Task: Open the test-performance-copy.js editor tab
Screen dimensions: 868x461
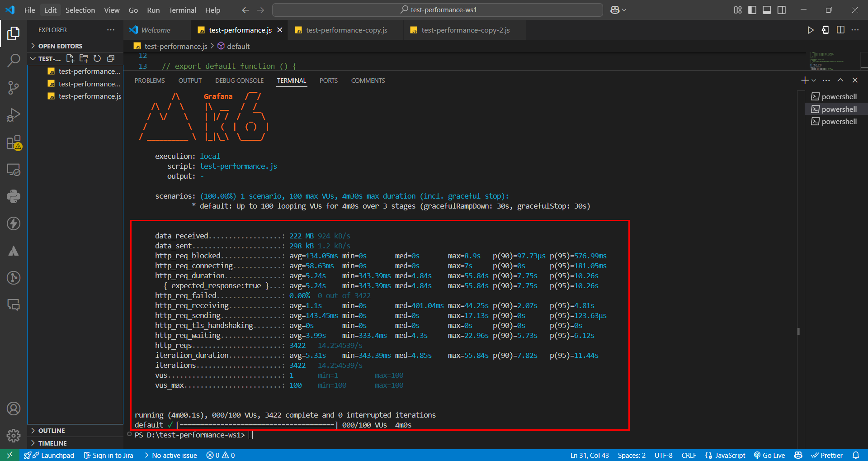Action: (346, 30)
